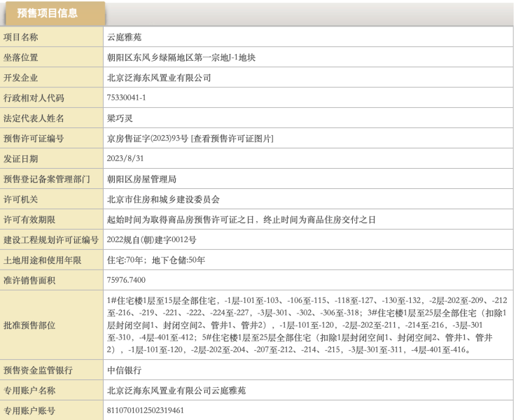
Task: Select the 开发企业 company name value
Action: pyautogui.click(x=159, y=78)
